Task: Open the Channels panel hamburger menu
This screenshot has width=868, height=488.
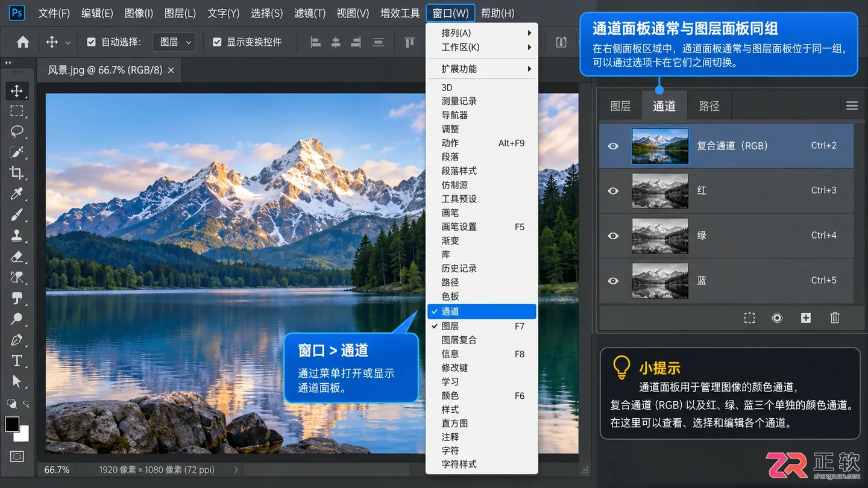Action: (852, 106)
